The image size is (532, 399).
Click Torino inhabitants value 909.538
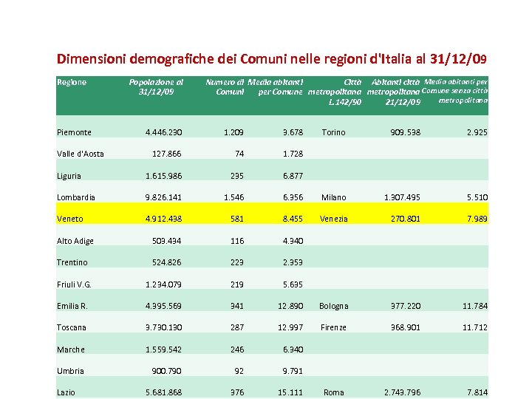(x=405, y=132)
